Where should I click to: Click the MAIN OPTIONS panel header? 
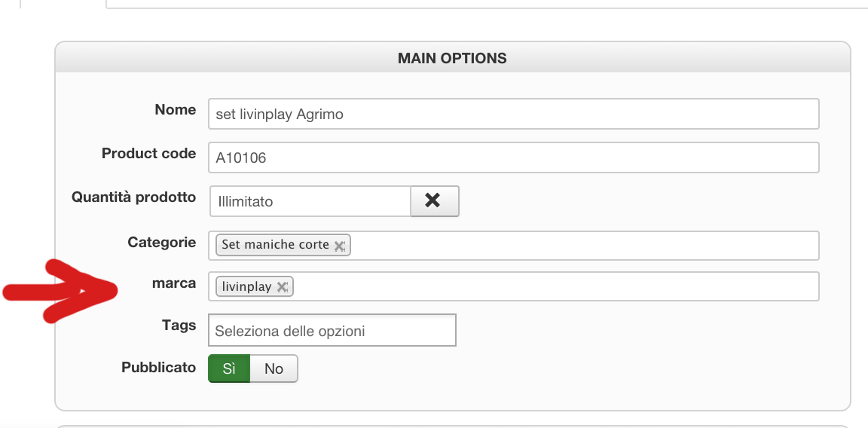[x=452, y=58]
